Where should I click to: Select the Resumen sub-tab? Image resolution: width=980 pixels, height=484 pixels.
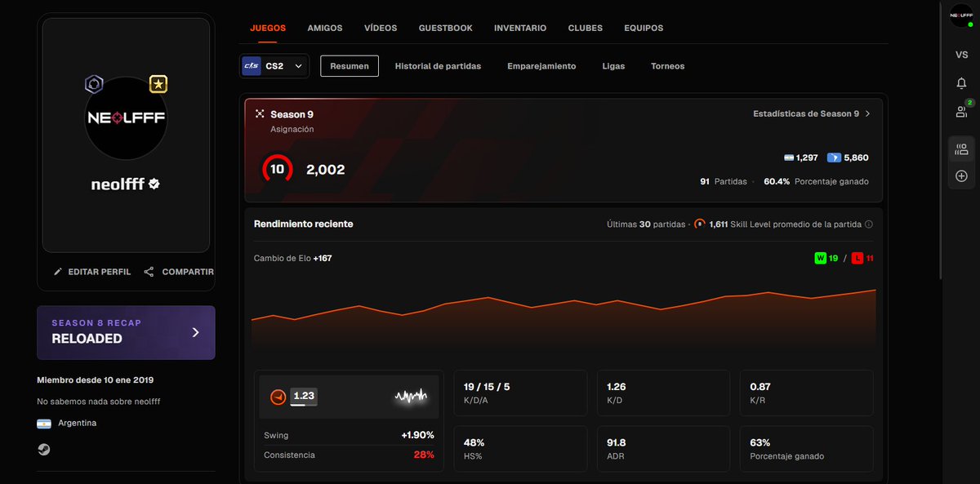(x=350, y=66)
